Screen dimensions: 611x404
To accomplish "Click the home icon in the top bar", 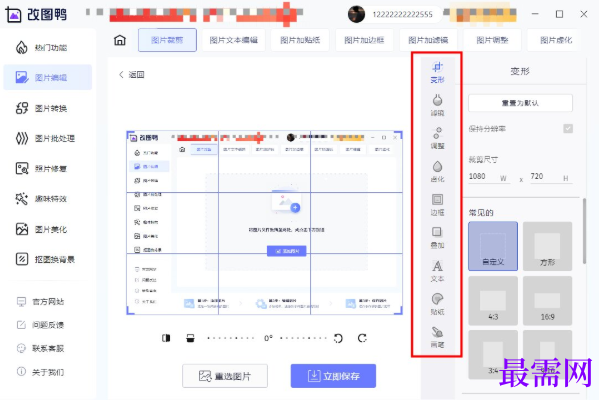I will [120, 40].
